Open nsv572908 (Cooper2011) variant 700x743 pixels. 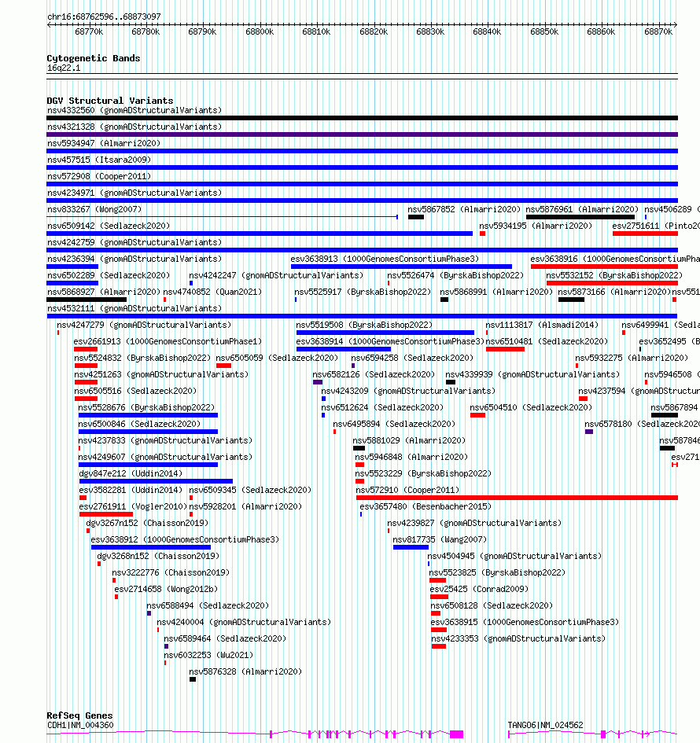pos(99,176)
